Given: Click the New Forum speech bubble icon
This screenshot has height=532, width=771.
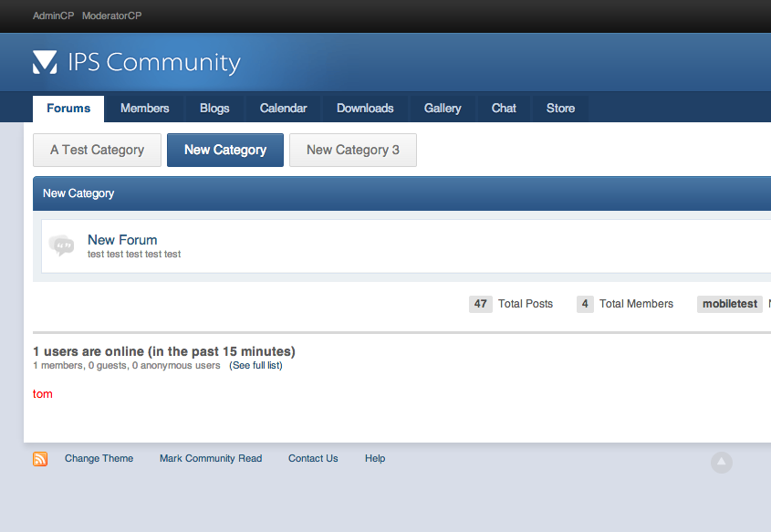Looking at the screenshot, I should [x=61, y=245].
